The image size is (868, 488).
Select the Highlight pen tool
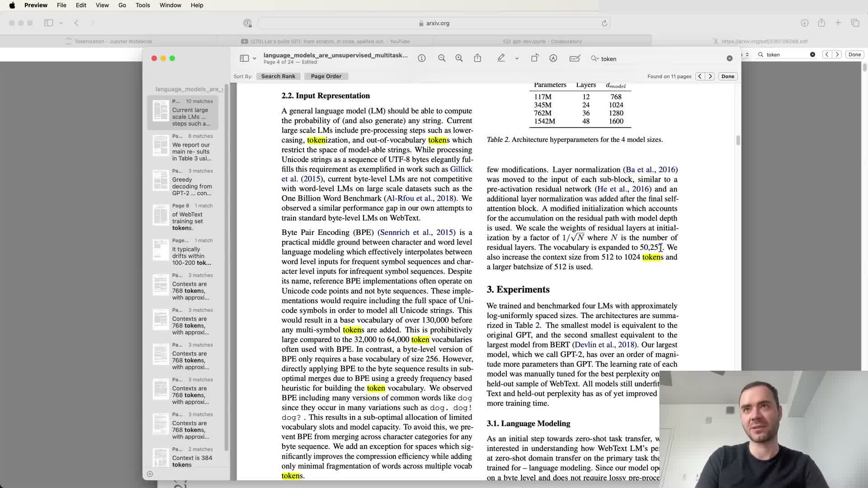(x=501, y=58)
